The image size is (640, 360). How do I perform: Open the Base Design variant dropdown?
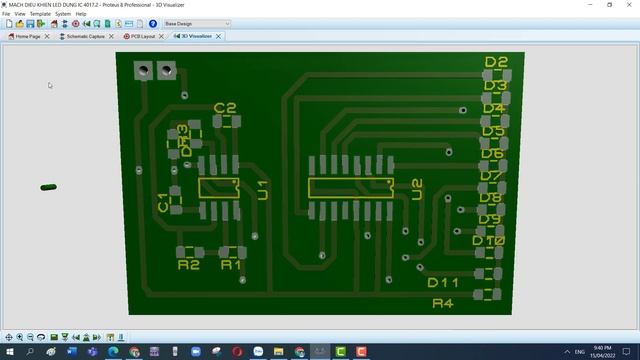pos(197,24)
